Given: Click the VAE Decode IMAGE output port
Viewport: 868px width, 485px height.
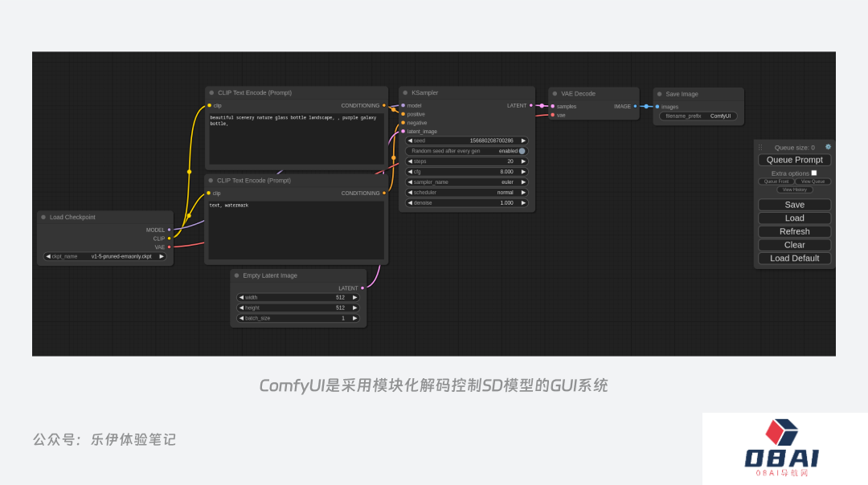Looking at the screenshot, I should 635,106.
